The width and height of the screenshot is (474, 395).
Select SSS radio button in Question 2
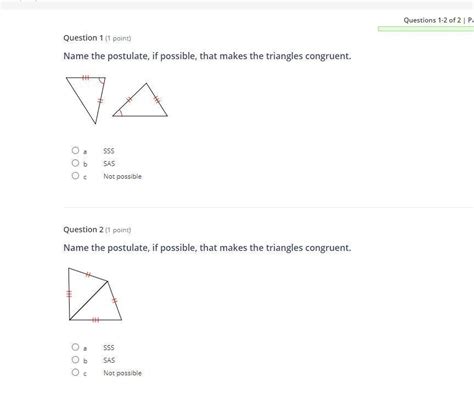pyautogui.click(x=75, y=347)
